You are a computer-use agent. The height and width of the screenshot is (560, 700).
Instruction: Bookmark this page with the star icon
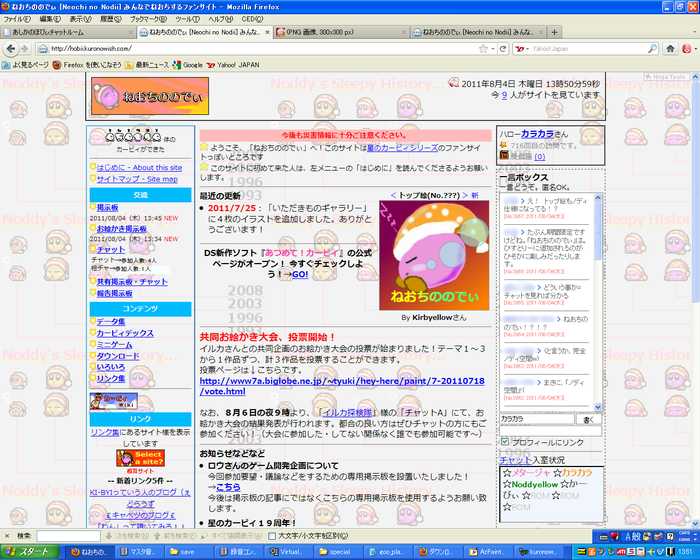483,49
